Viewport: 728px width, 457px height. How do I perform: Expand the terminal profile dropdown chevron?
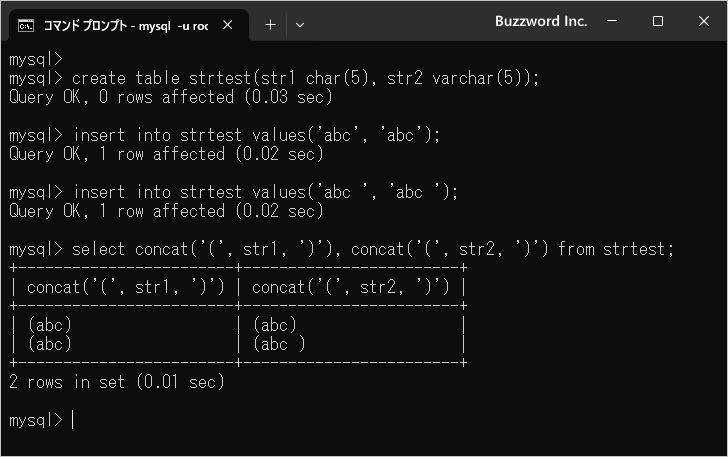click(300, 25)
